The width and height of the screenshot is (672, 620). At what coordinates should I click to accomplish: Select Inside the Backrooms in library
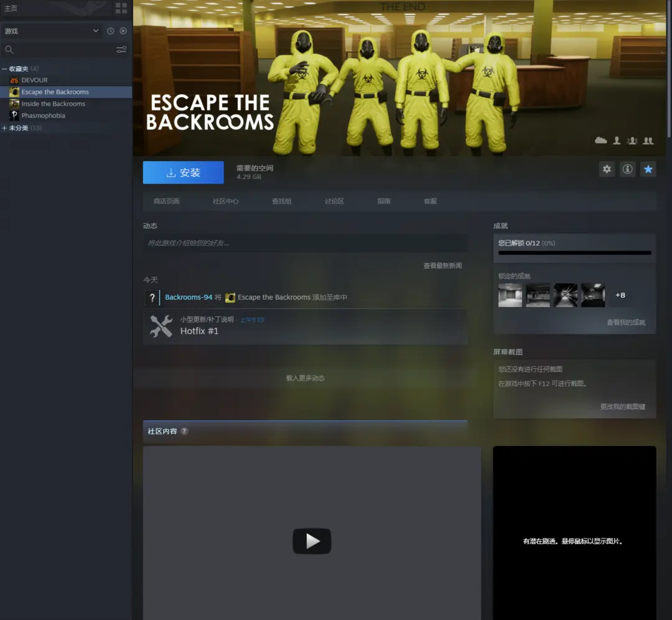53,104
